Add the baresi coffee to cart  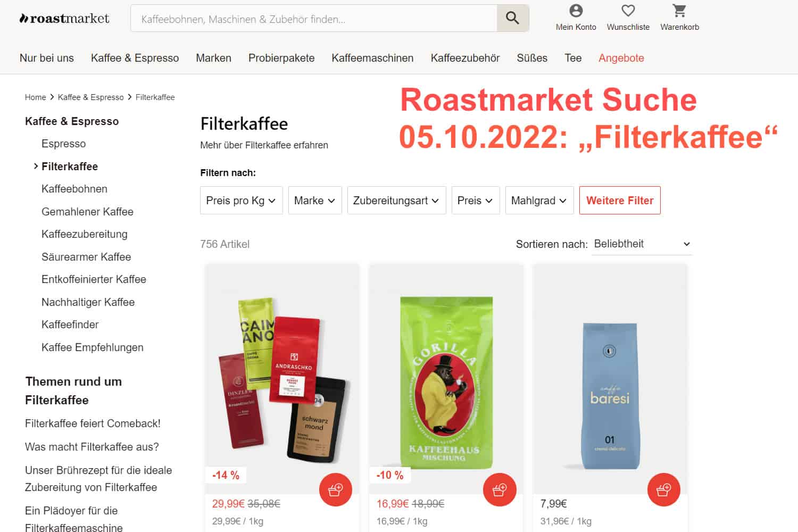[x=664, y=489]
